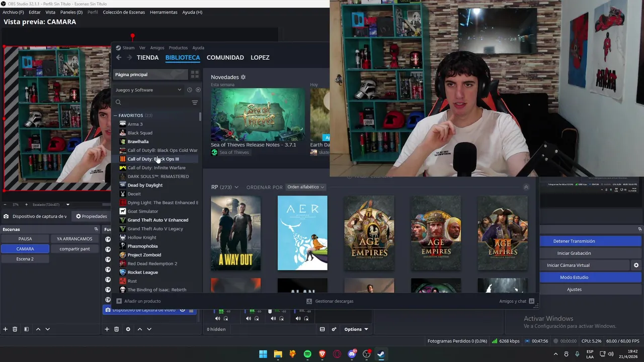
Task: Open virtual camera settings gear
Action: click(636, 265)
